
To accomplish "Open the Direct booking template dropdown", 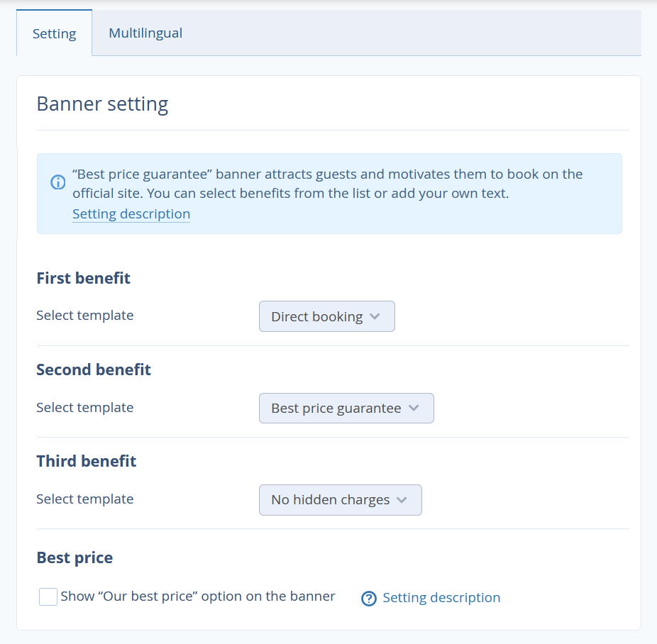I will click(x=327, y=316).
